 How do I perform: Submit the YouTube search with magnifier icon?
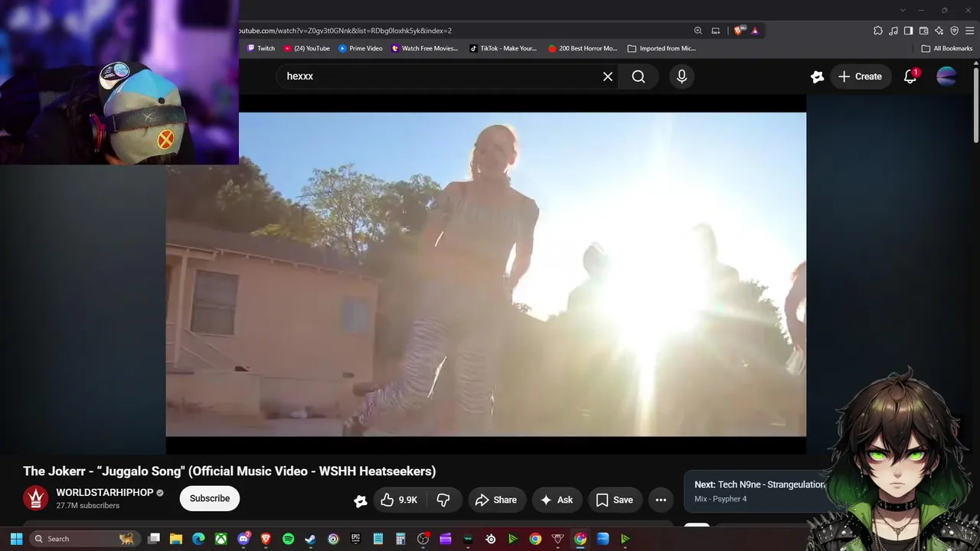point(639,77)
